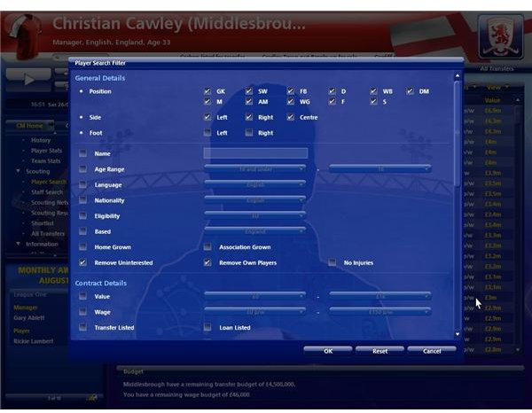Screen dimensions: 532x413
Task: Untick Remove Uninterested checkbox
Action: coord(82,262)
